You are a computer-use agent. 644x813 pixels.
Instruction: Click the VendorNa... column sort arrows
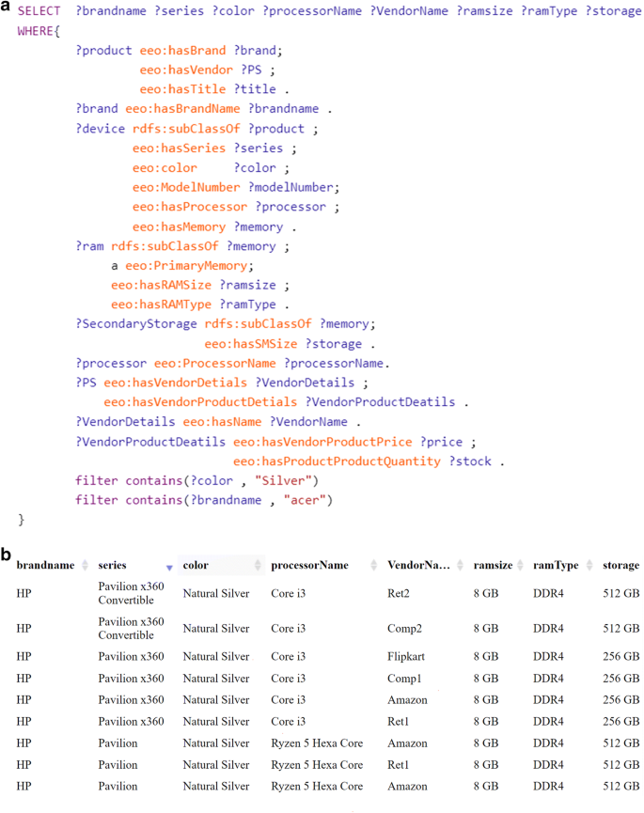460,565
